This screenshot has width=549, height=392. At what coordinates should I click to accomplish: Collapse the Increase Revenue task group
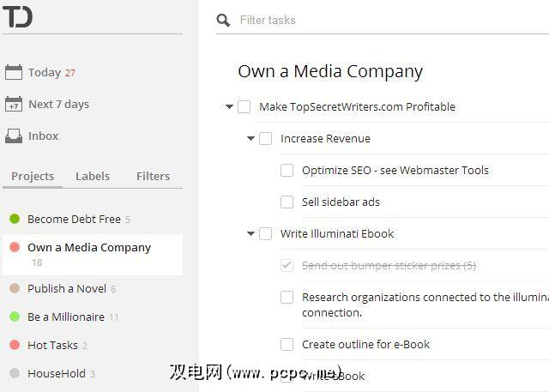251,139
